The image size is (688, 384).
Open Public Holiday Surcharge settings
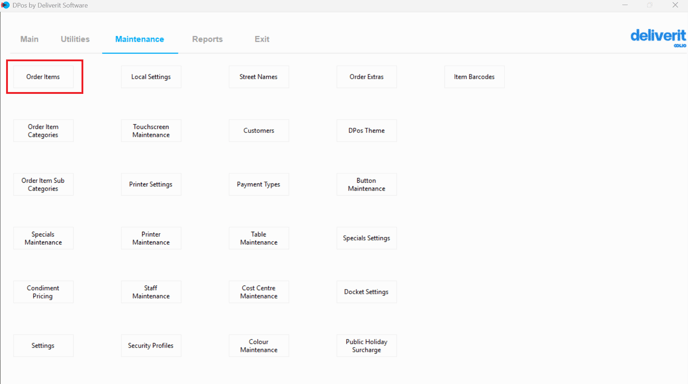(x=366, y=346)
